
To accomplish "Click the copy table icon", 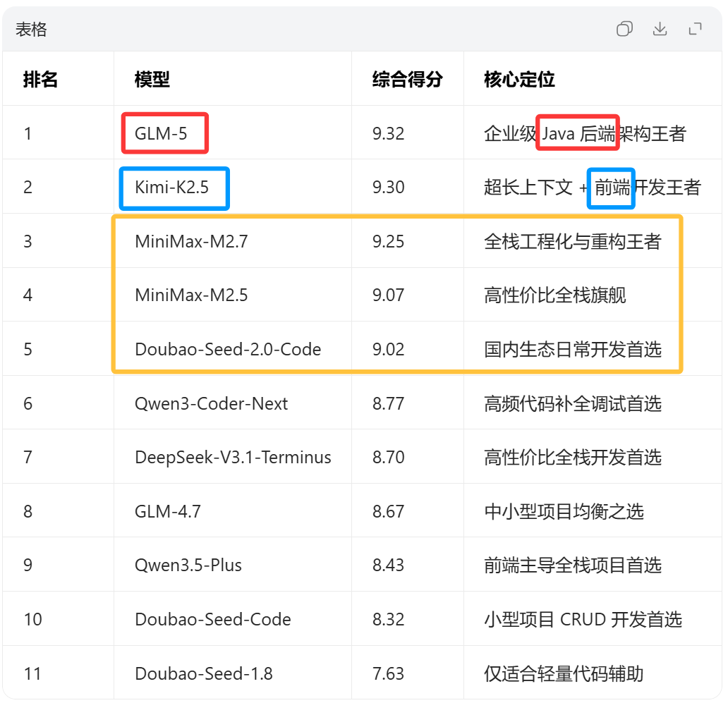I will (x=624, y=29).
